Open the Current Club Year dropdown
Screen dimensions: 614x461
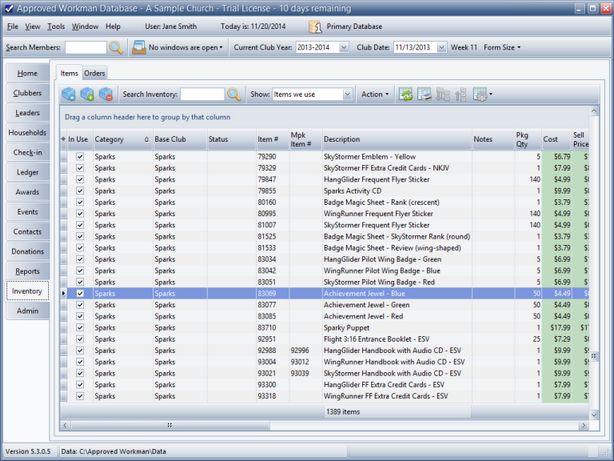[343, 47]
